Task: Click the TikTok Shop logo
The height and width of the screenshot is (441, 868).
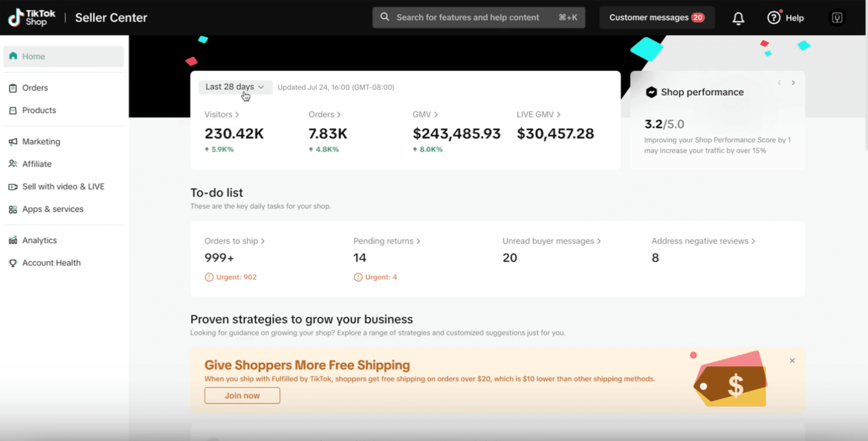Action: (32, 18)
